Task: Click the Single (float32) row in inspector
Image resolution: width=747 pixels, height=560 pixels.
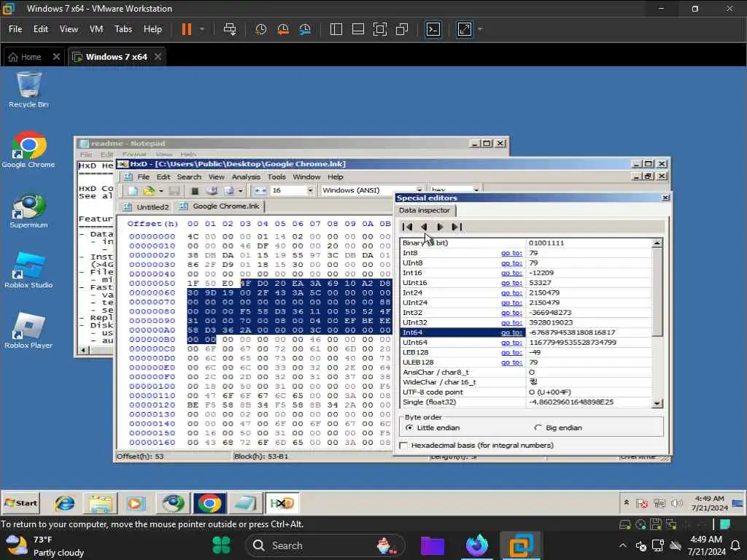Action: pyautogui.click(x=525, y=402)
